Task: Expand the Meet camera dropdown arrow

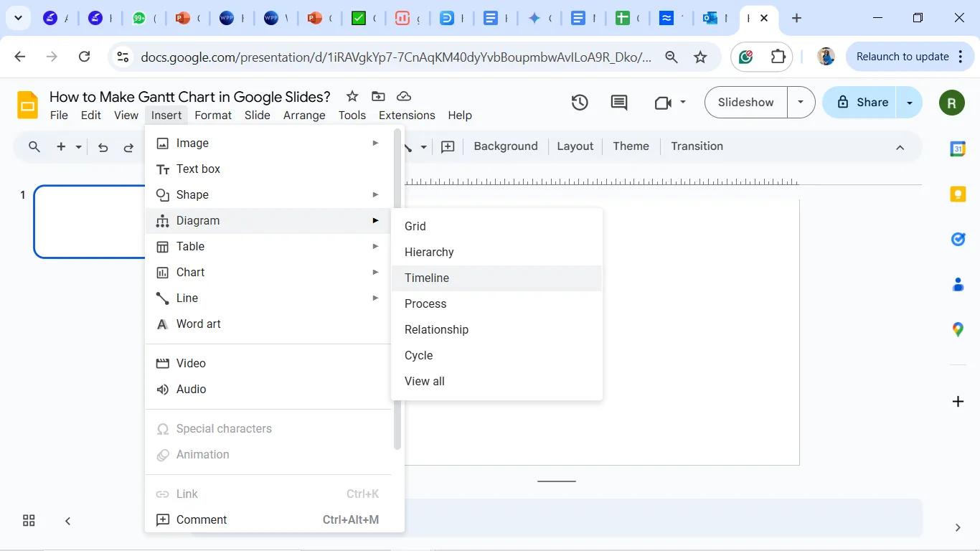Action: coord(683,103)
